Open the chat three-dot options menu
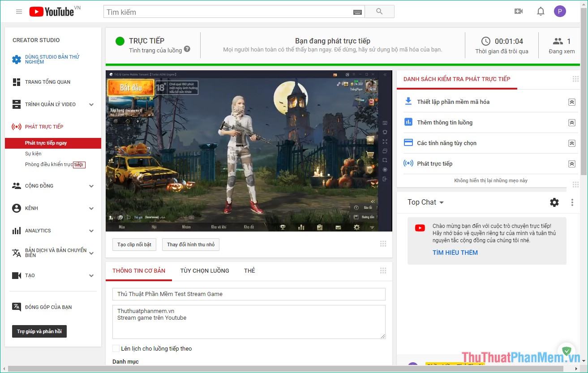588x373 pixels. [x=572, y=202]
